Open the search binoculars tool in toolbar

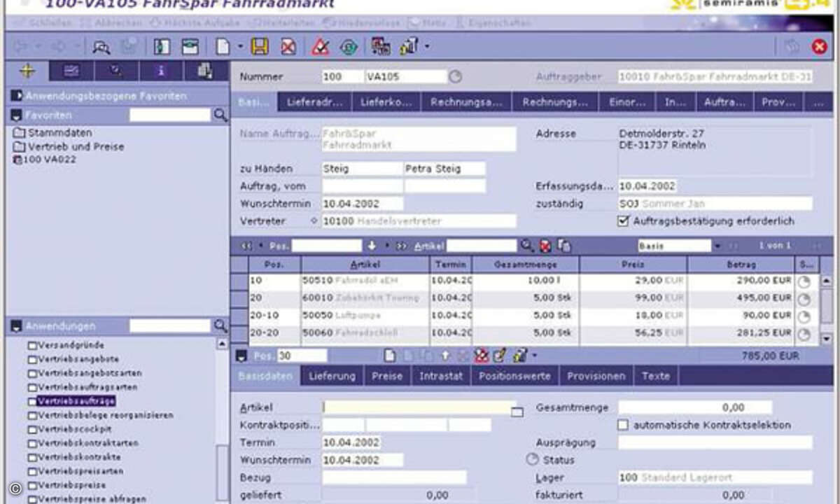102,47
